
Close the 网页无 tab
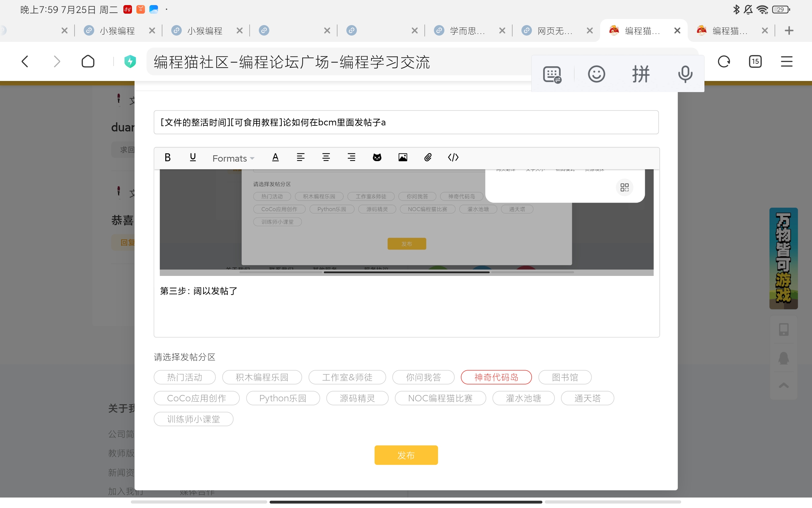pyautogui.click(x=590, y=30)
